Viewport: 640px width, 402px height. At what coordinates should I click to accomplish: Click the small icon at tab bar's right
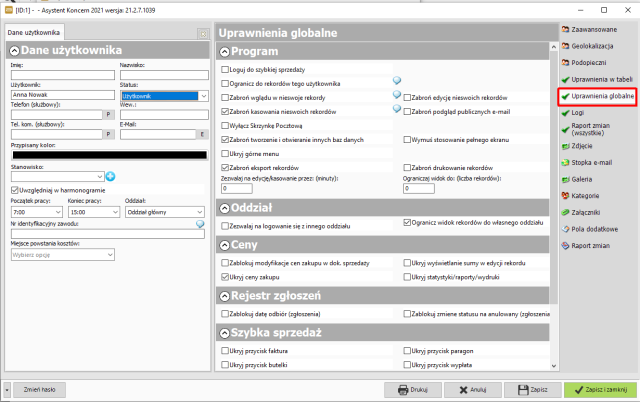(203, 34)
